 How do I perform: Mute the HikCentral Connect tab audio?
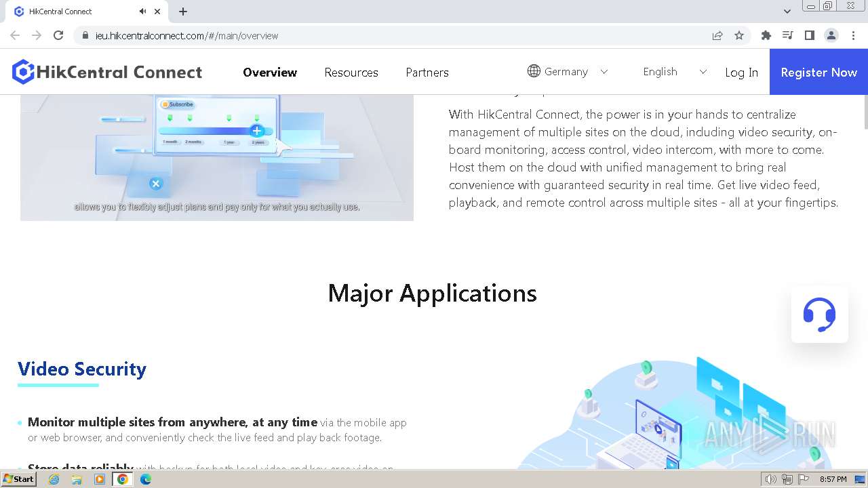point(142,12)
